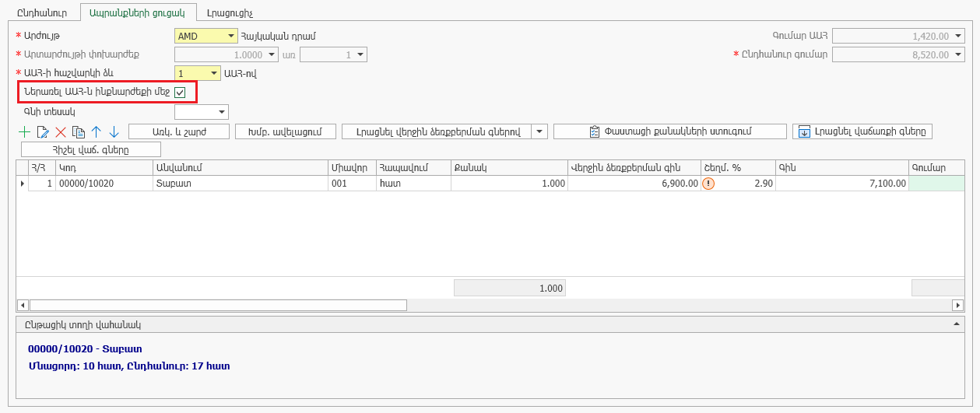
Task: Click the copy row icon
Action: click(78, 132)
